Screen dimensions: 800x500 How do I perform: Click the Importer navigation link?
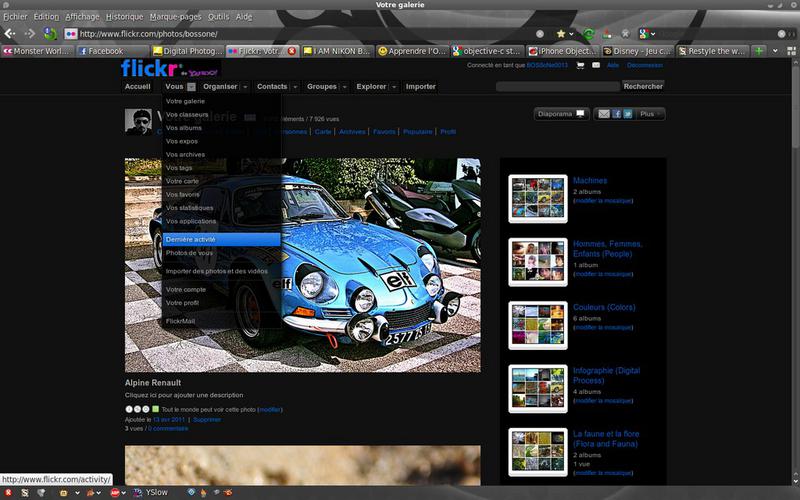tap(420, 87)
